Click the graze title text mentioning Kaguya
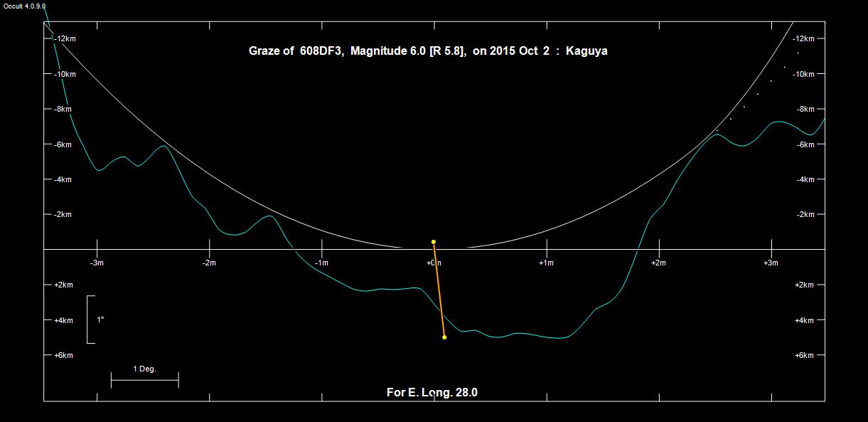 428,51
